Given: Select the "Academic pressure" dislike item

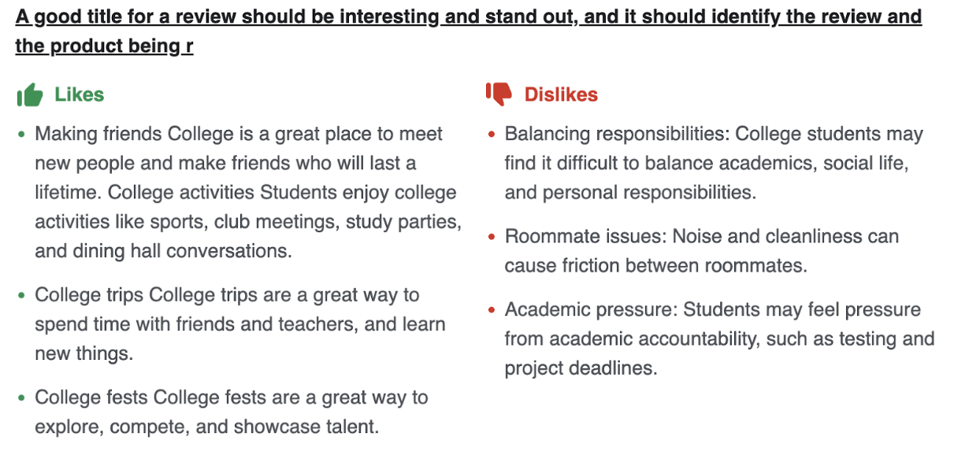Looking at the screenshot, I should (x=712, y=310).
